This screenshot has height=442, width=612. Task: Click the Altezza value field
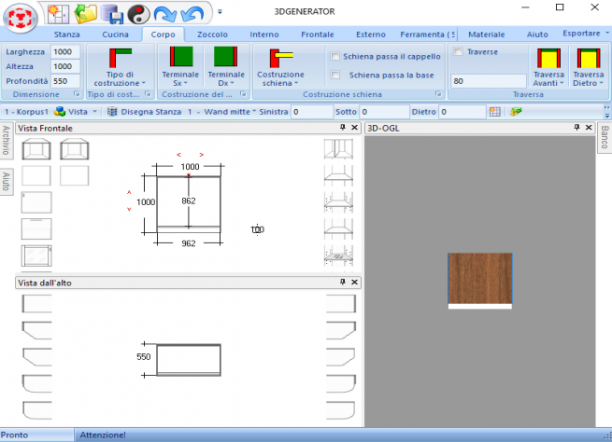pos(65,66)
